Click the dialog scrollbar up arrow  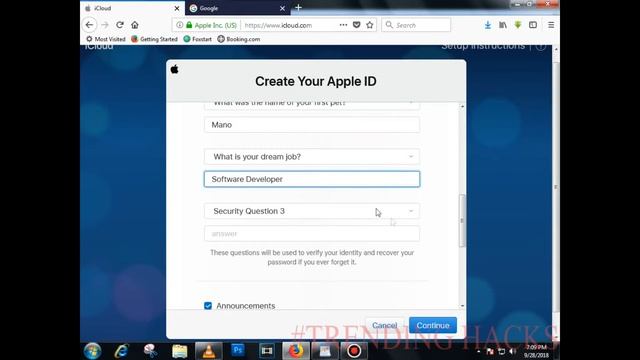click(x=462, y=107)
